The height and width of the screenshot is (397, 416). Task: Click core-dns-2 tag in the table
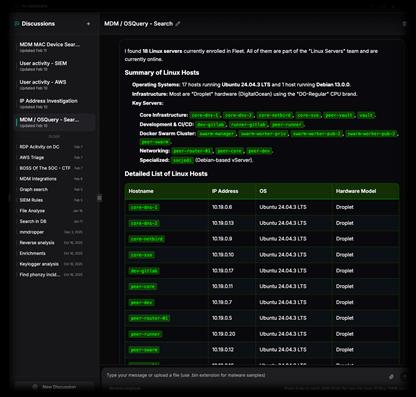click(x=144, y=223)
